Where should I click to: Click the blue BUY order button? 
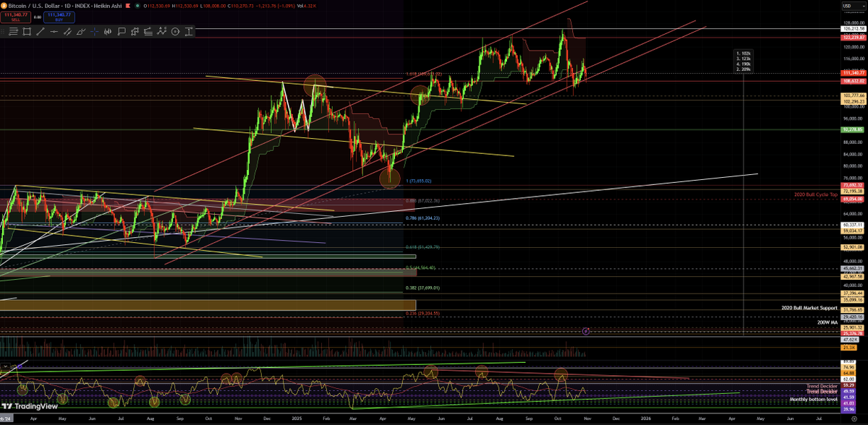(x=59, y=17)
